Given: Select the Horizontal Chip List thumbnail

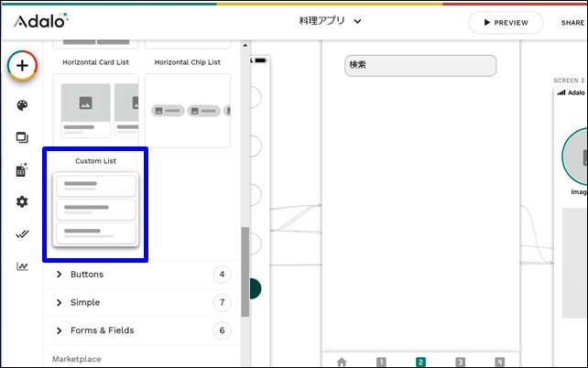Looking at the screenshot, I should click(188, 110).
